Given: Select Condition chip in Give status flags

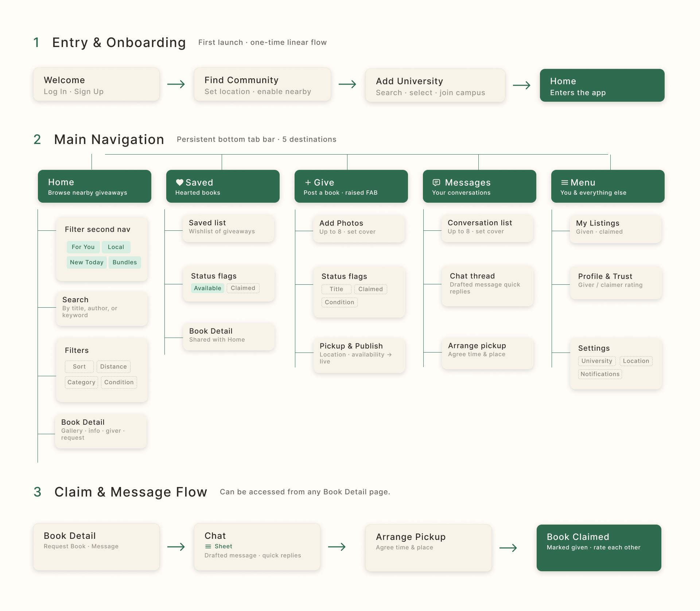Looking at the screenshot, I should [x=339, y=302].
